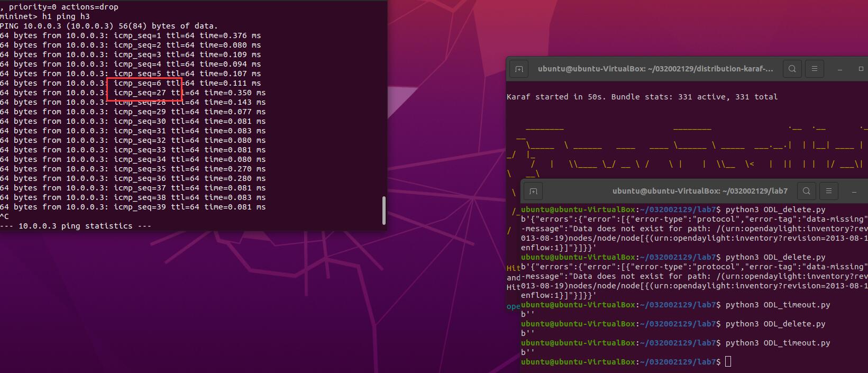Minimize the karaf terminal window
Screen dimensions: 868x373
click(840, 69)
